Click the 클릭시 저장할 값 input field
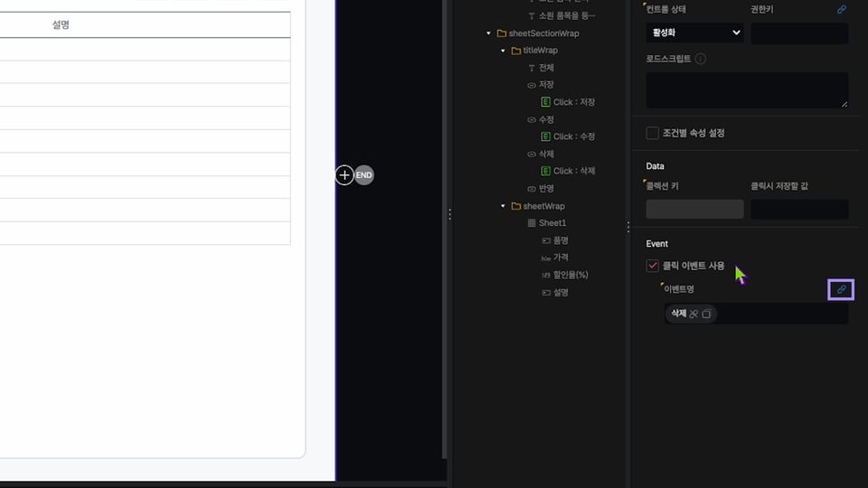This screenshot has width=868, height=488. 799,209
